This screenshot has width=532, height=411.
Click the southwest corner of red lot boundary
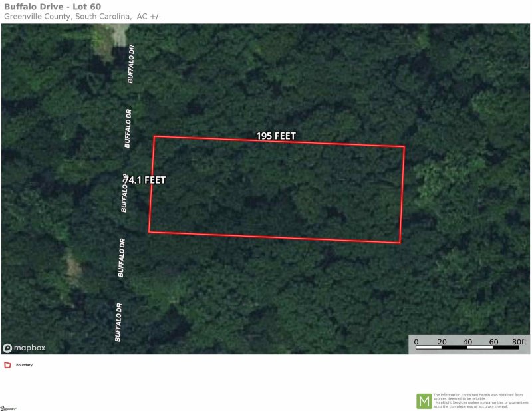(x=148, y=232)
